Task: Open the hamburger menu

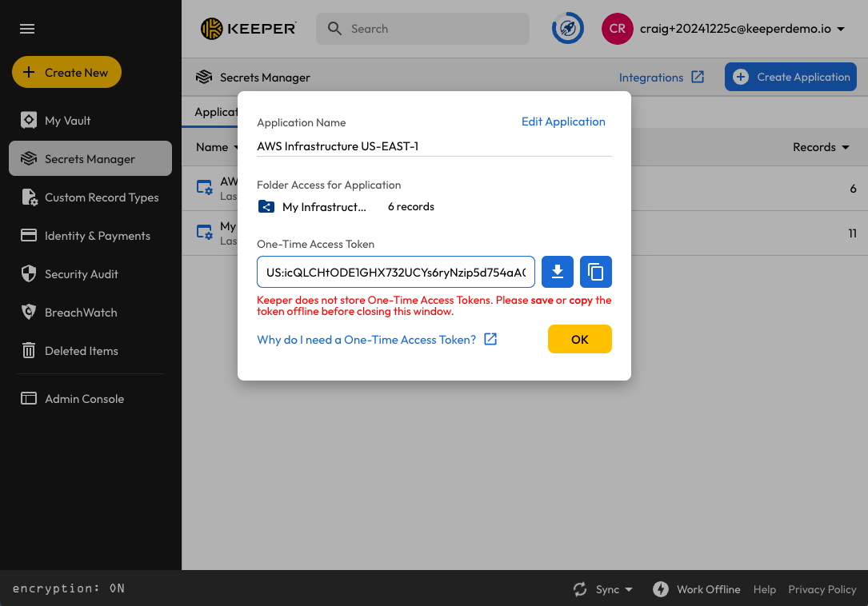Action: (x=27, y=29)
